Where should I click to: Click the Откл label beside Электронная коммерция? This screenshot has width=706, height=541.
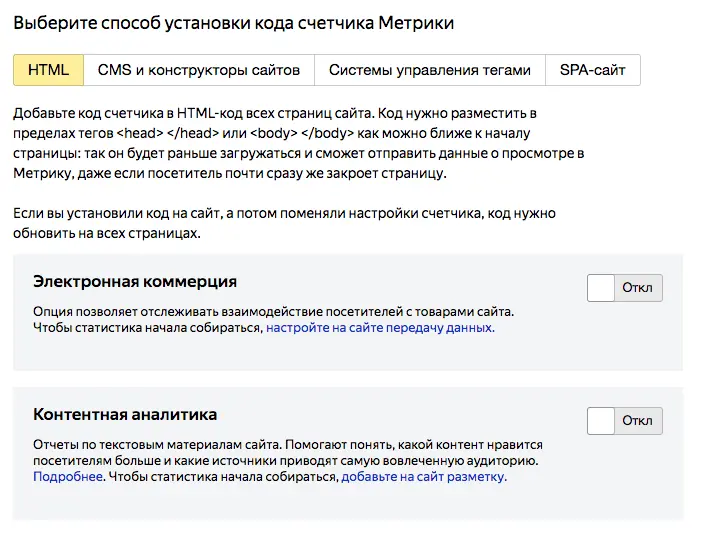[637, 288]
